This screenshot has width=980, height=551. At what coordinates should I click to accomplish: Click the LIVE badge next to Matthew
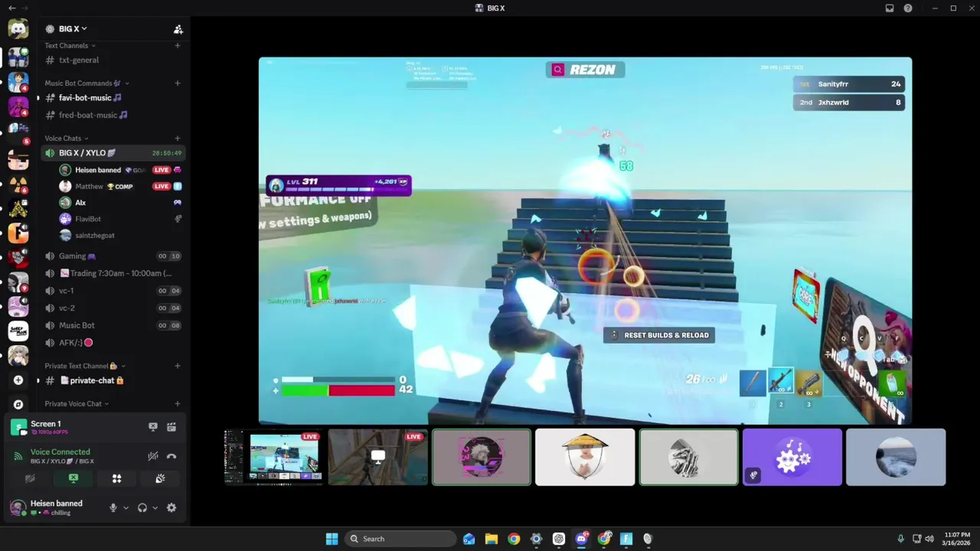point(161,186)
